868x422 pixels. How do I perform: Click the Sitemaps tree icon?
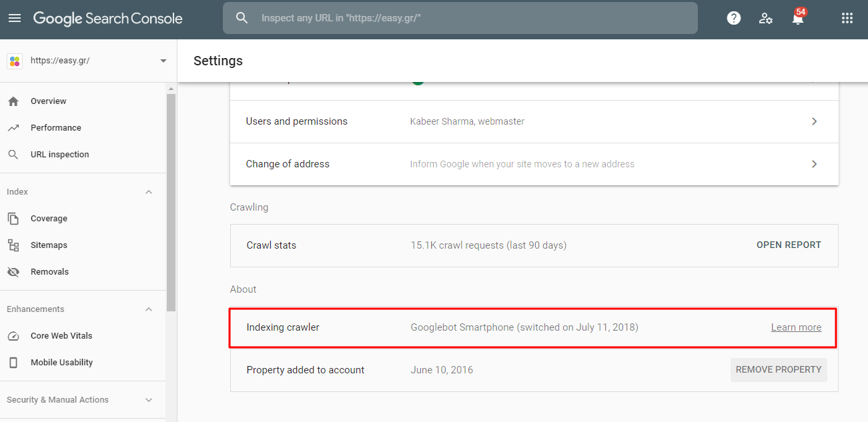[13, 245]
